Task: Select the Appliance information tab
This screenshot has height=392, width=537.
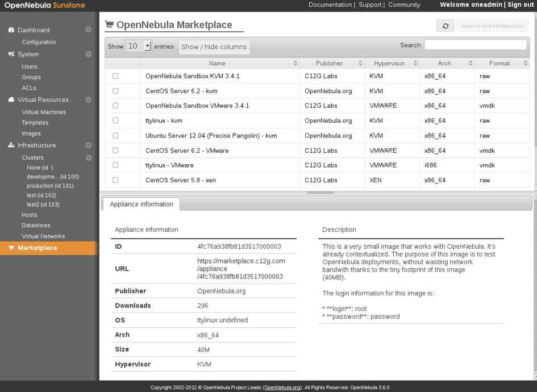Action: pyautogui.click(x=141, y=204)
